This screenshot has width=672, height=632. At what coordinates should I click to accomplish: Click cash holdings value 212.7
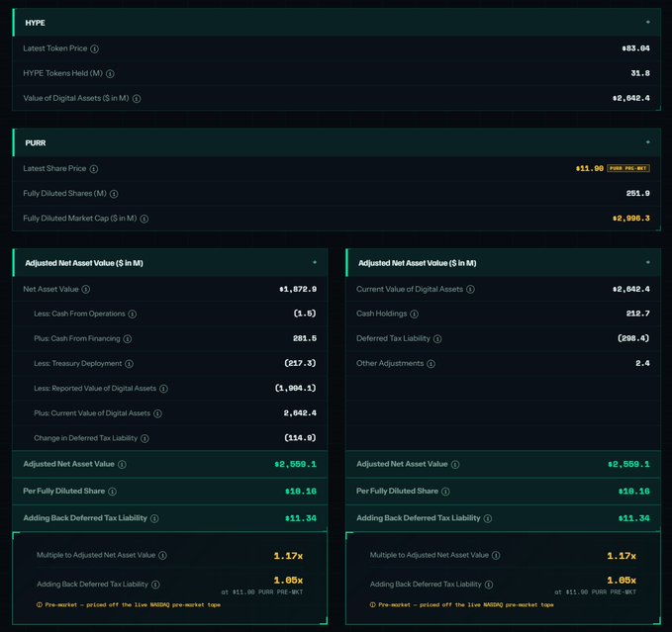[x=637, y=314]
